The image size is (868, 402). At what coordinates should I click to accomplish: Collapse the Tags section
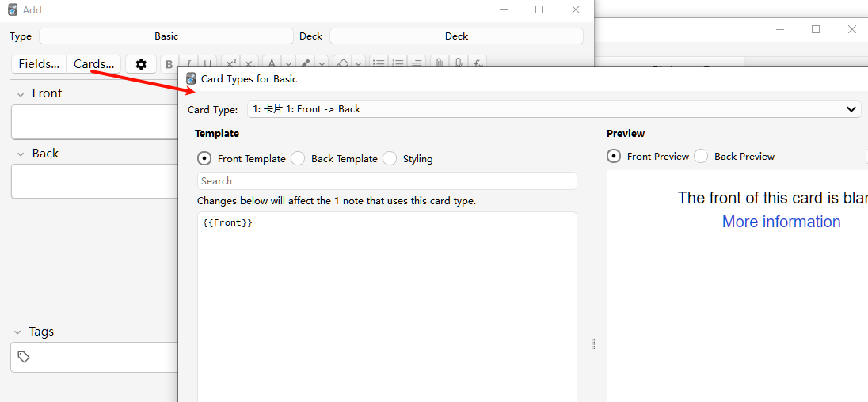17,332
